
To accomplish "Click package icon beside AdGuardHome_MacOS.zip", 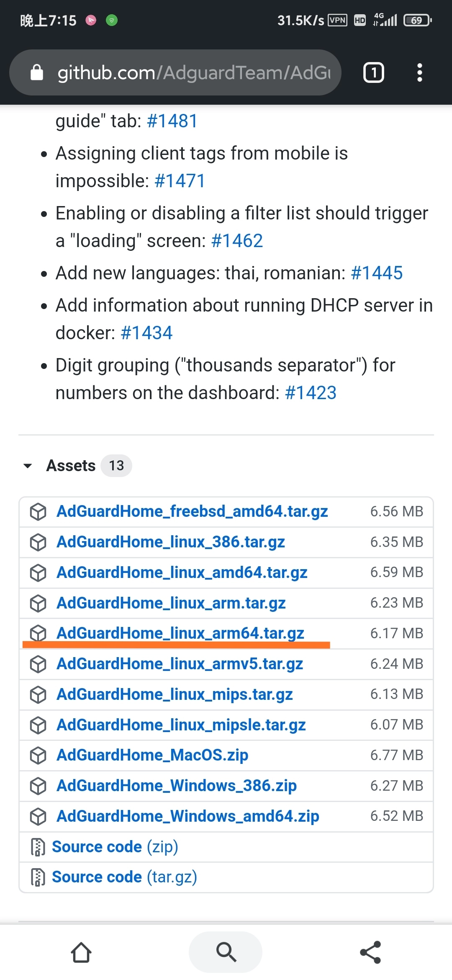I will [x=38, y=756].
